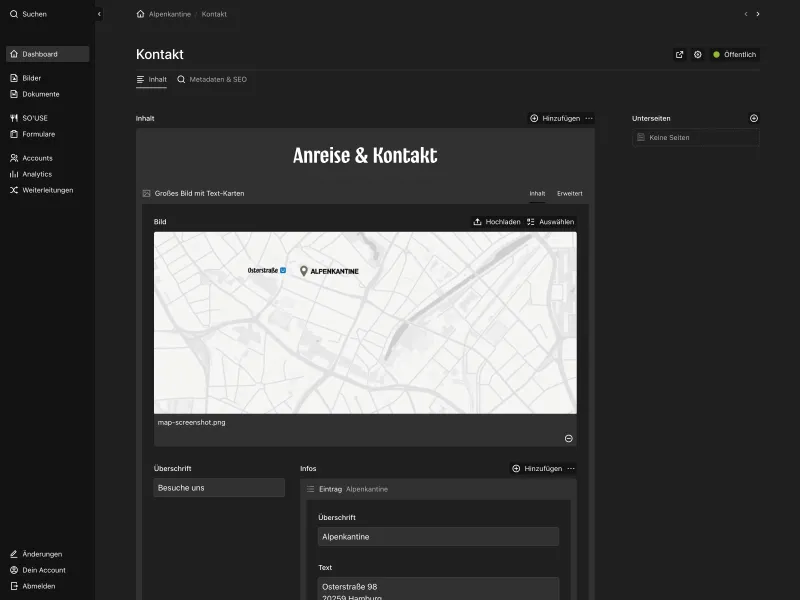Open the options menu beside Inhalt Hinzufügen
Screen dimensions: 800x600
(x=590, y=118)
